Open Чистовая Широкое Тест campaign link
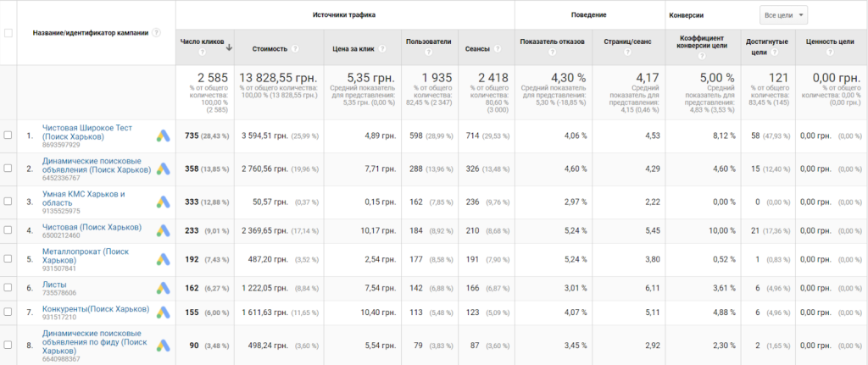The height and width of the screenshot is (365, 868). (87, 131)
